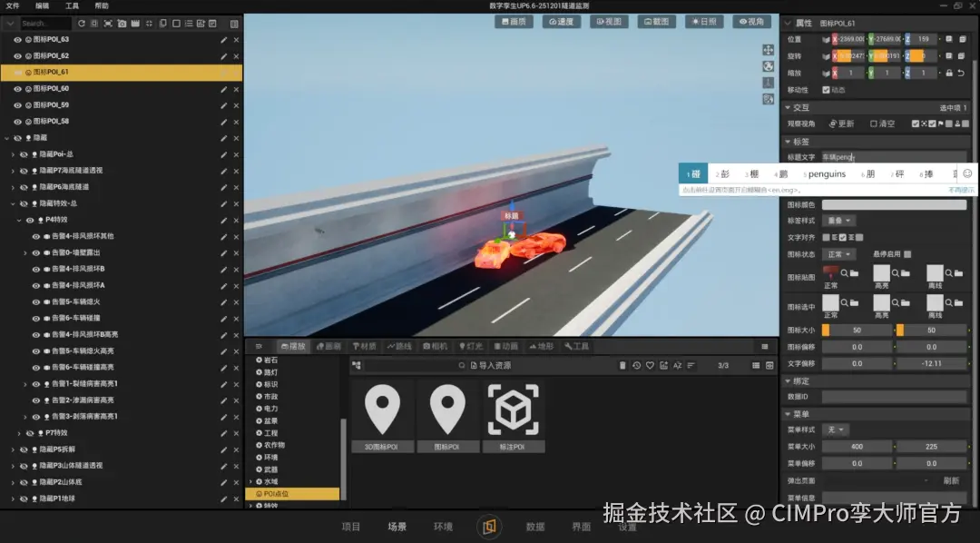Click the clapperboard icon in tree toolbar

[x=135, y=24]
